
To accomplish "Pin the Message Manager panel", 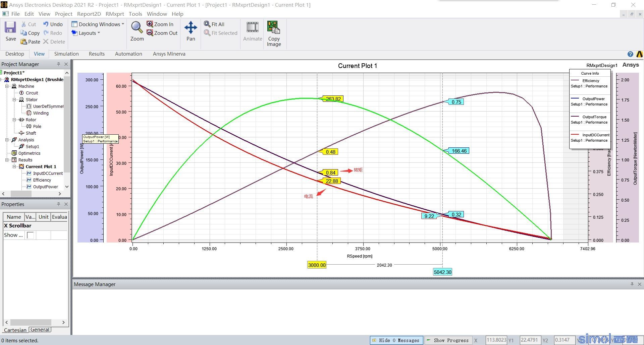I will point(632,284).
